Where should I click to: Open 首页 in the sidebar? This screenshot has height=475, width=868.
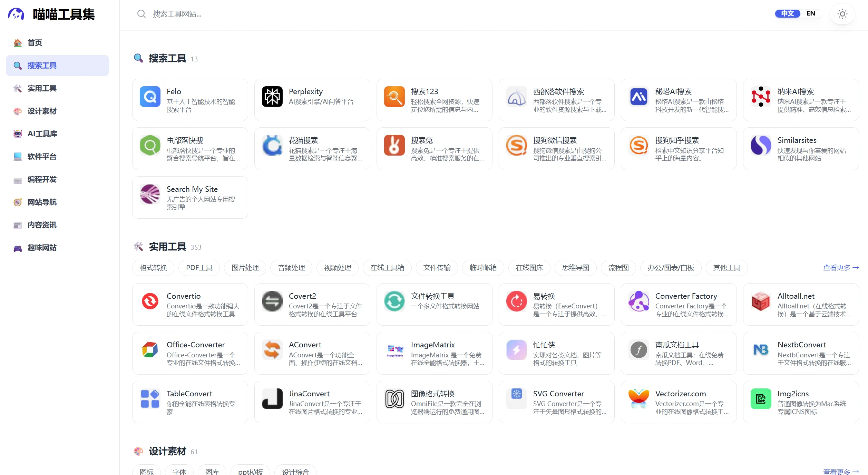coord(57,43)
